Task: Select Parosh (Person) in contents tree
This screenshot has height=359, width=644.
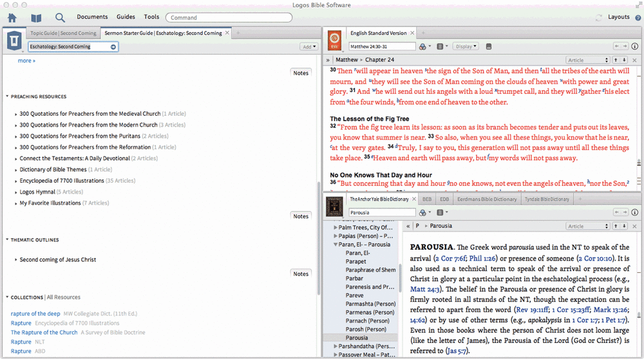Action: point(366,329)
